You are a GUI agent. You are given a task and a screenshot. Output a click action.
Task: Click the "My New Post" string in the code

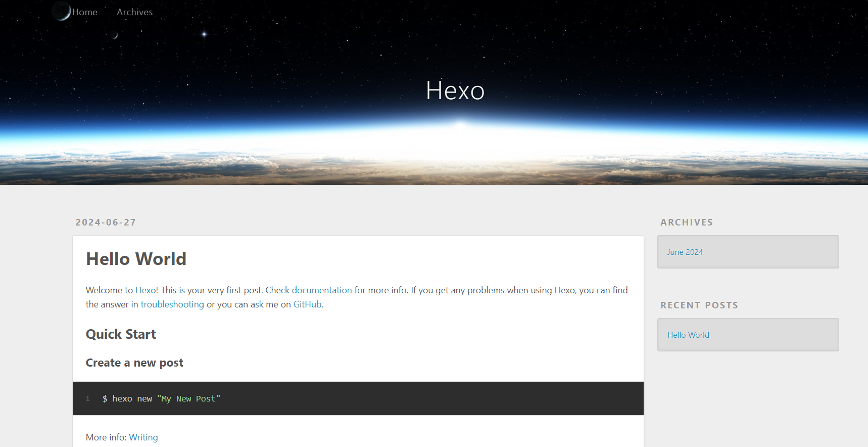(188, 399)
